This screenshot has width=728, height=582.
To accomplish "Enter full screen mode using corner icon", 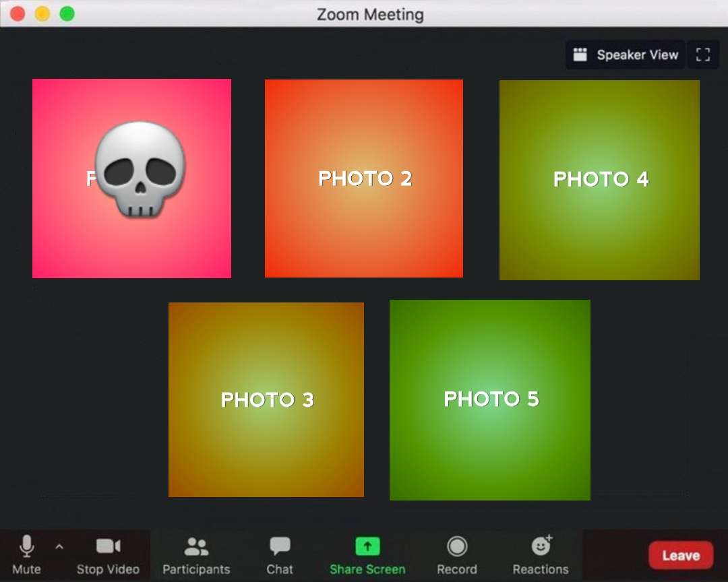I will (x=703, y=55).
